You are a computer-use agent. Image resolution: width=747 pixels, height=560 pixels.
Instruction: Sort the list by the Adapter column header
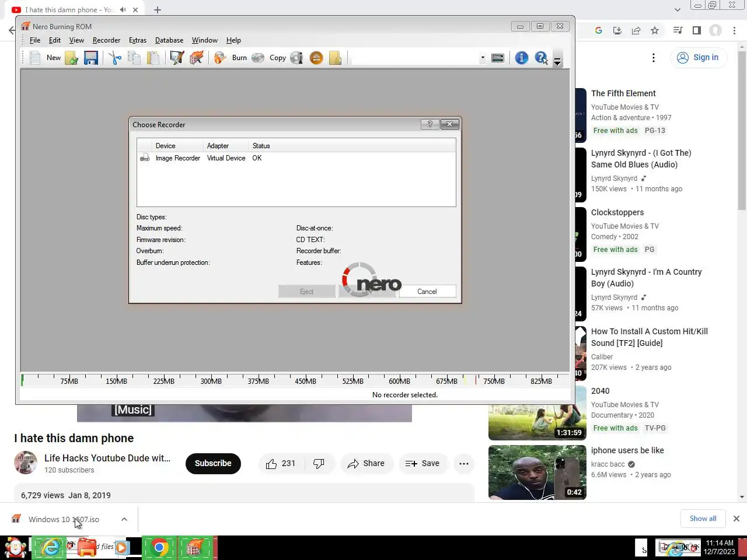click(x=226, y=146)
